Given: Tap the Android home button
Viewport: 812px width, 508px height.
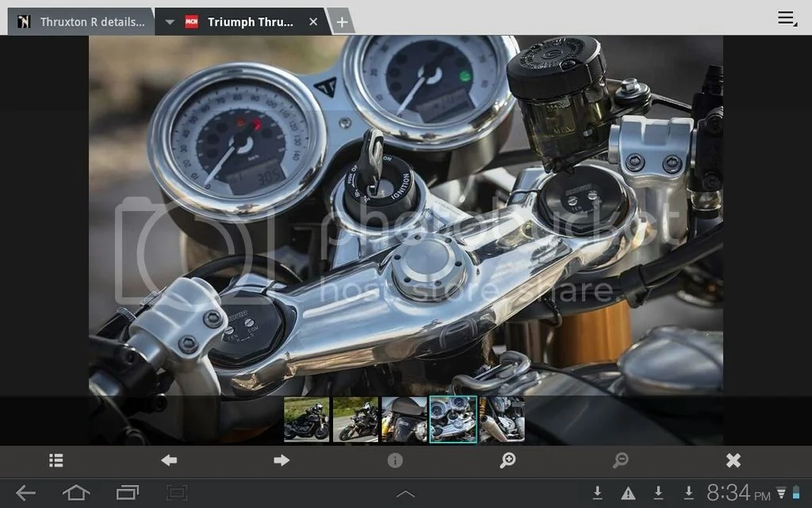Looking at the screenshot, I should (x=76, y=493).
